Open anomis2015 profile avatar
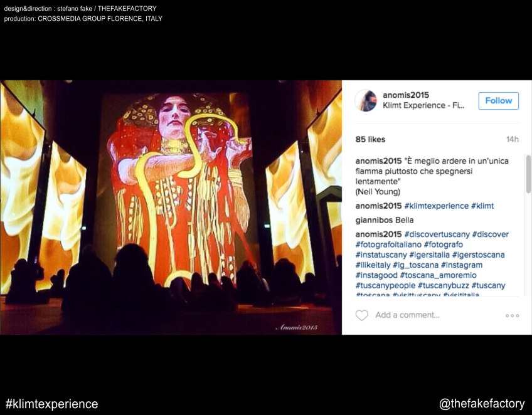The width and height of the screenshot is (532, 415). [x=366, y=101]
